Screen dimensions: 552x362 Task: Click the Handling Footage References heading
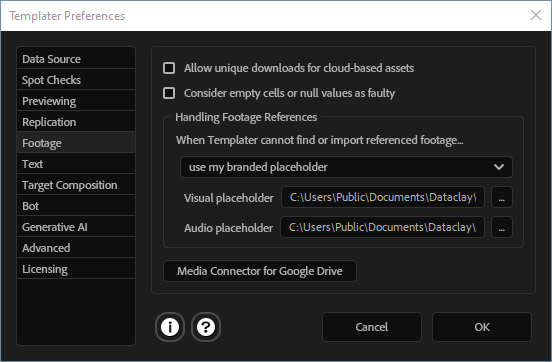(x=246, y=117)
